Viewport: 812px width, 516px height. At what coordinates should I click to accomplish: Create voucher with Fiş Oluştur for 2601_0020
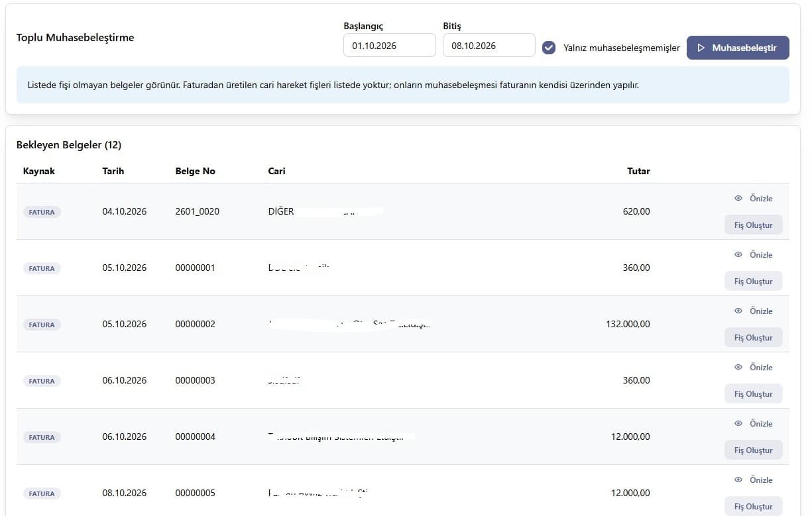click(x=753, y=225)
